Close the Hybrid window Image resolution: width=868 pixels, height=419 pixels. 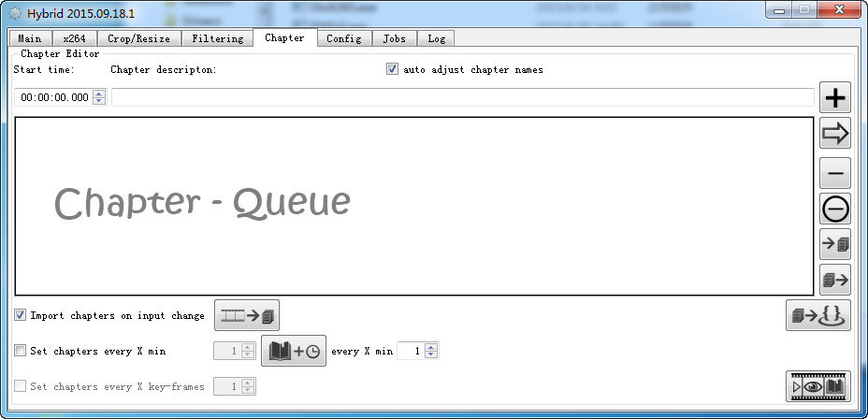839,9
